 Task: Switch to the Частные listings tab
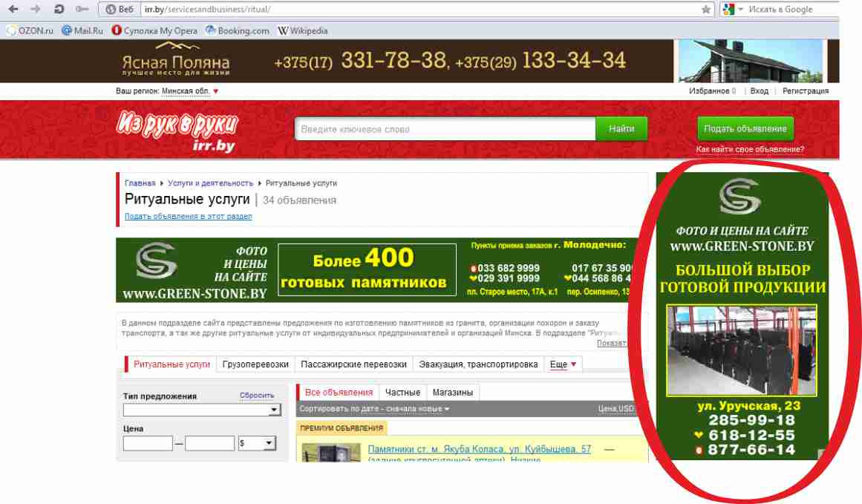tap(402, 392)
